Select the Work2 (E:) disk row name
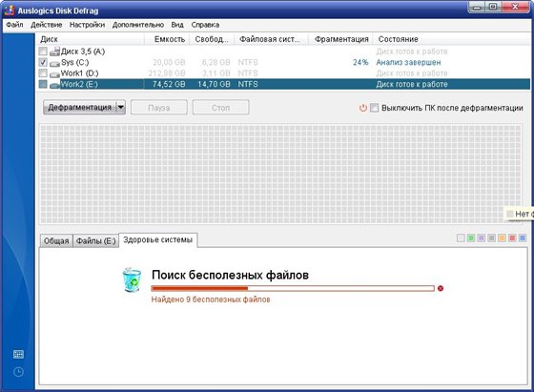 click(79, 84)
